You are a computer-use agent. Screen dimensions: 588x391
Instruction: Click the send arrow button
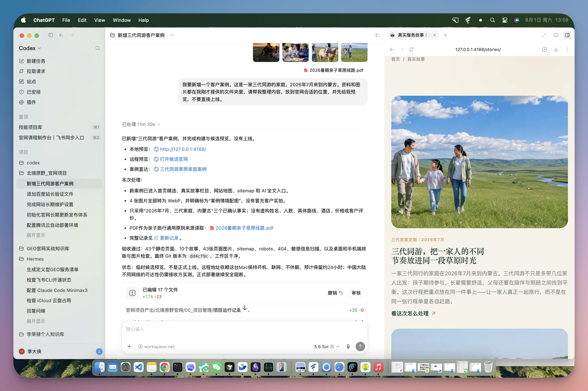tap(360, 346)
